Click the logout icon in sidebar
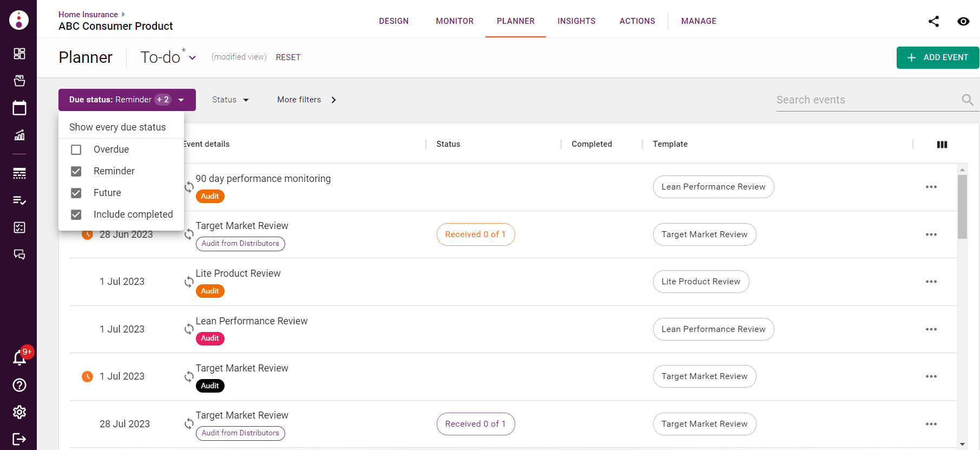 (x=19, y=439)
